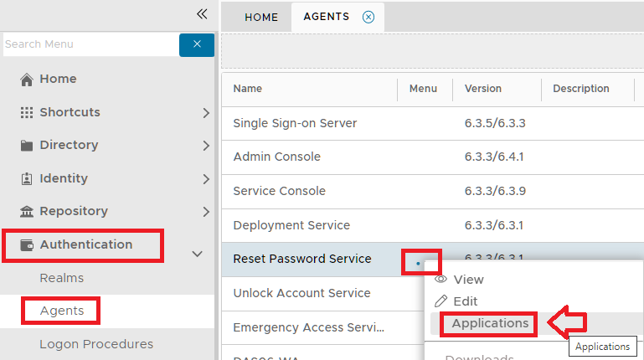644x360 pixels.
Task: Expand the Repository submenu arrow
Action: 206,212
